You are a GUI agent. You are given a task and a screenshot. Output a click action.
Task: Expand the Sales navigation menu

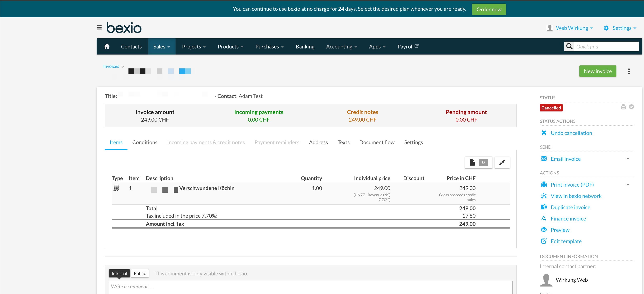[x=161, y=46]
